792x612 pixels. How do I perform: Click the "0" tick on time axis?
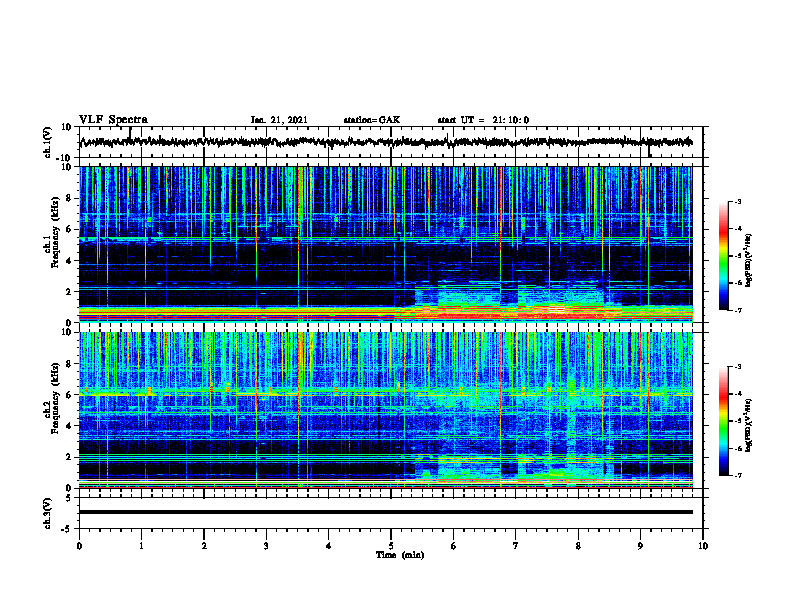click(x=79, y=546)
